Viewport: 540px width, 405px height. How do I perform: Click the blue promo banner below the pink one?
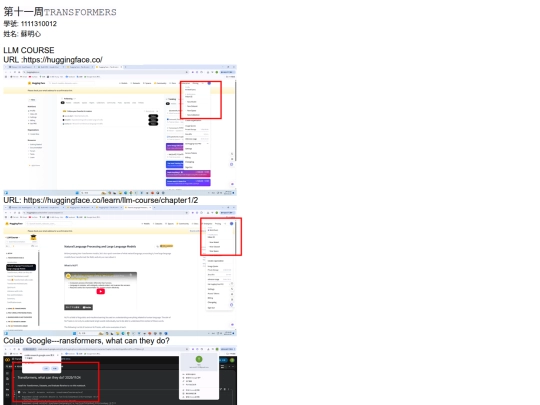188,182
